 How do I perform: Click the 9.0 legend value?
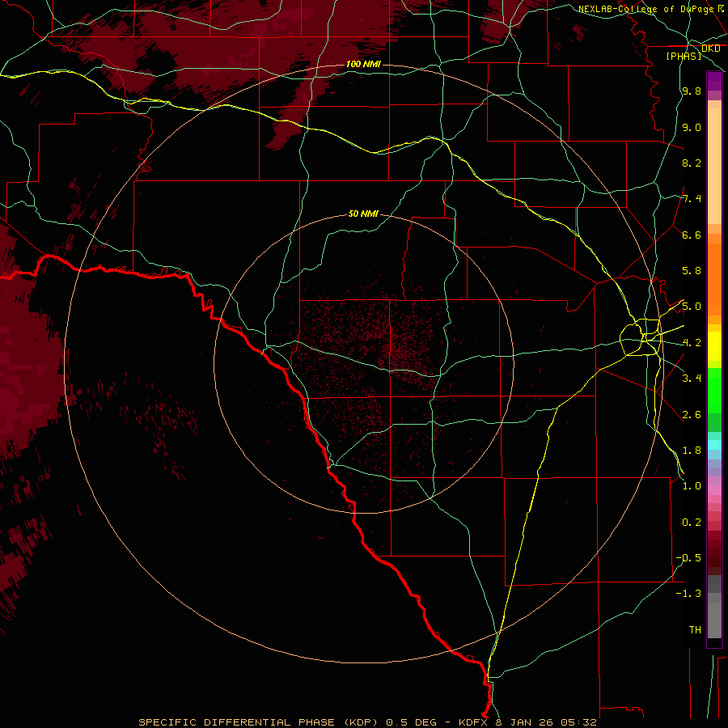click(692, 127)
